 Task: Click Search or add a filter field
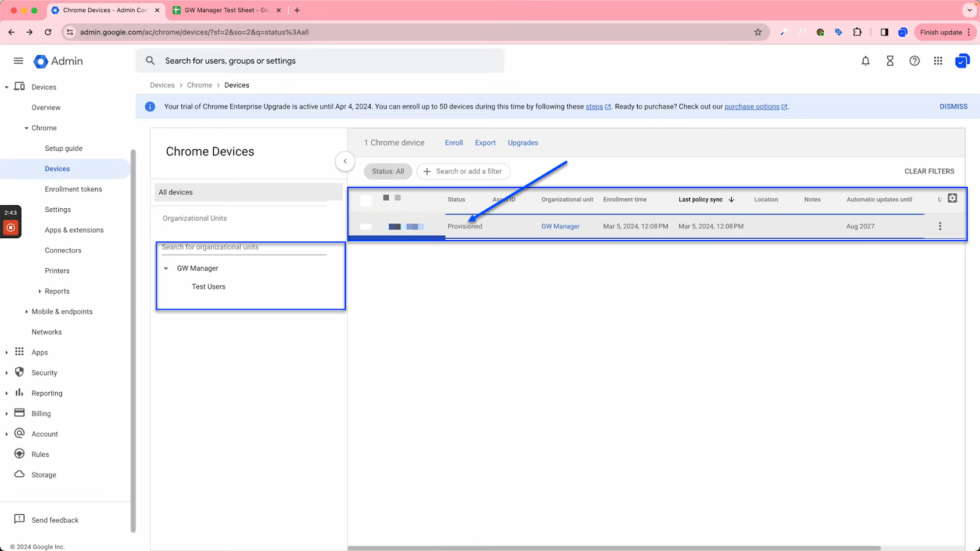point(464,171)
